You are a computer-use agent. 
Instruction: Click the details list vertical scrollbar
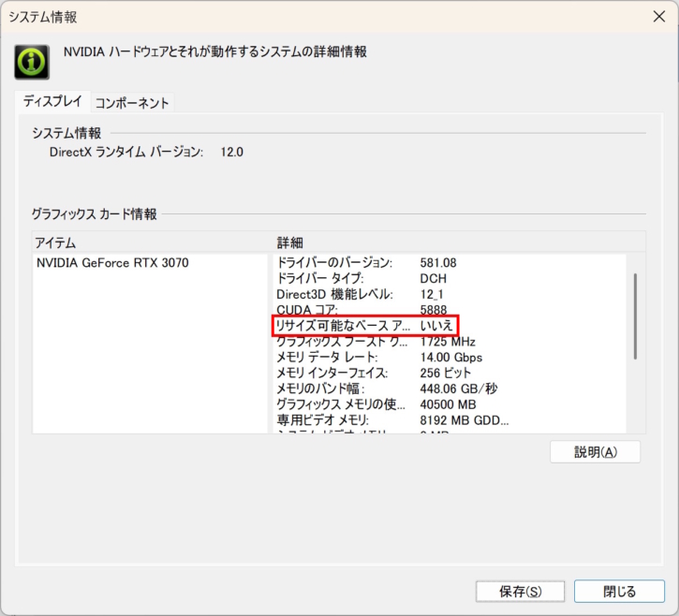635,315
